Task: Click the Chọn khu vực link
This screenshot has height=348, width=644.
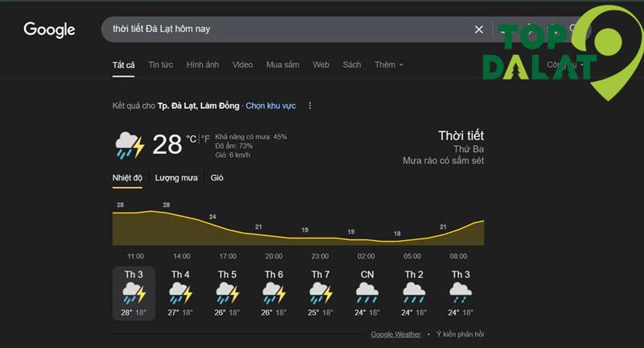Action: tap(270, 106)
